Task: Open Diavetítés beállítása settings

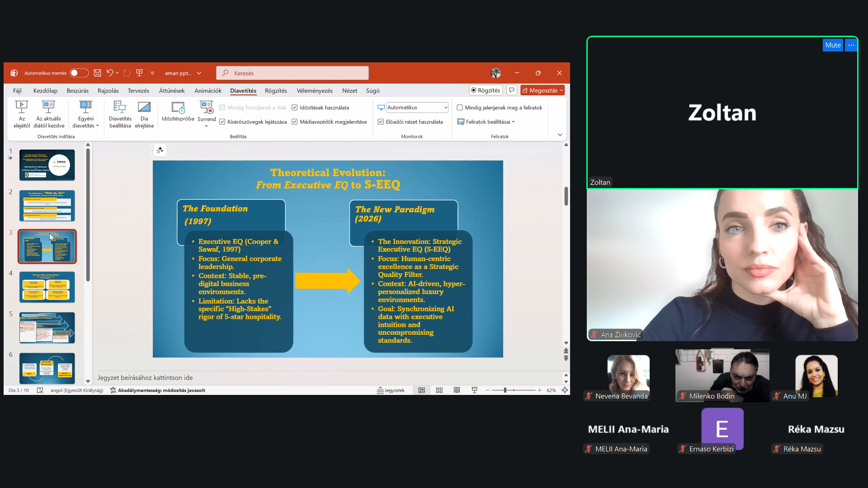Action: pos(120,108)
